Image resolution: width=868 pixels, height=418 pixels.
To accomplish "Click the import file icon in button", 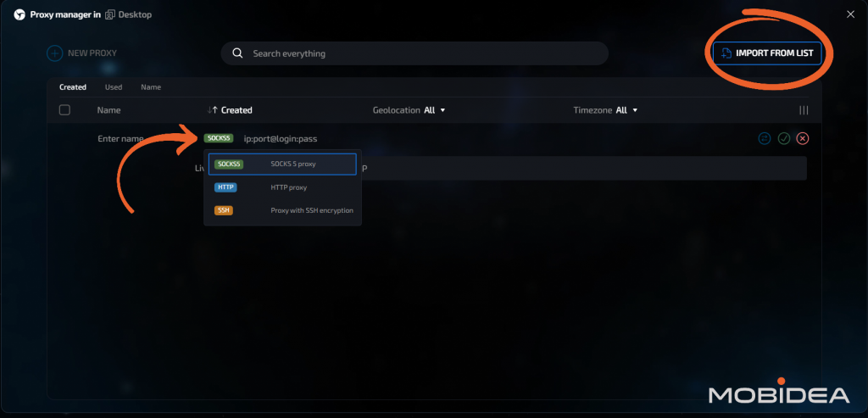I will click(x=726, y=53).
